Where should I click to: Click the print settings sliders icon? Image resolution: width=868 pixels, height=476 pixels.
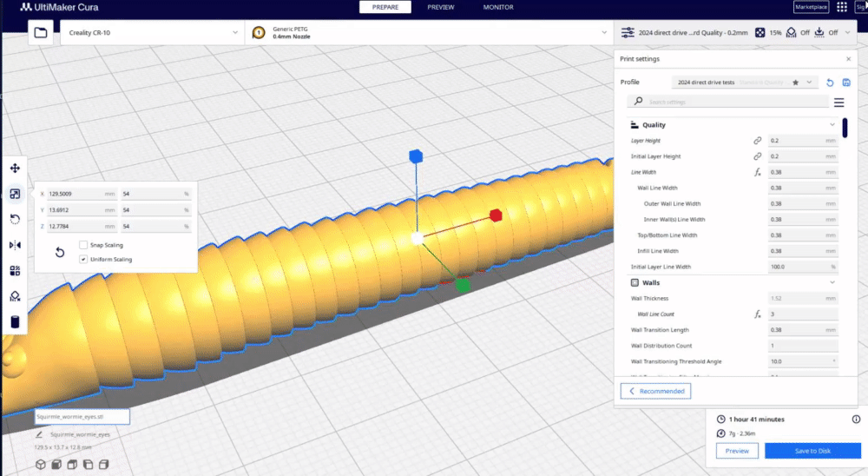tap(628, 33)
